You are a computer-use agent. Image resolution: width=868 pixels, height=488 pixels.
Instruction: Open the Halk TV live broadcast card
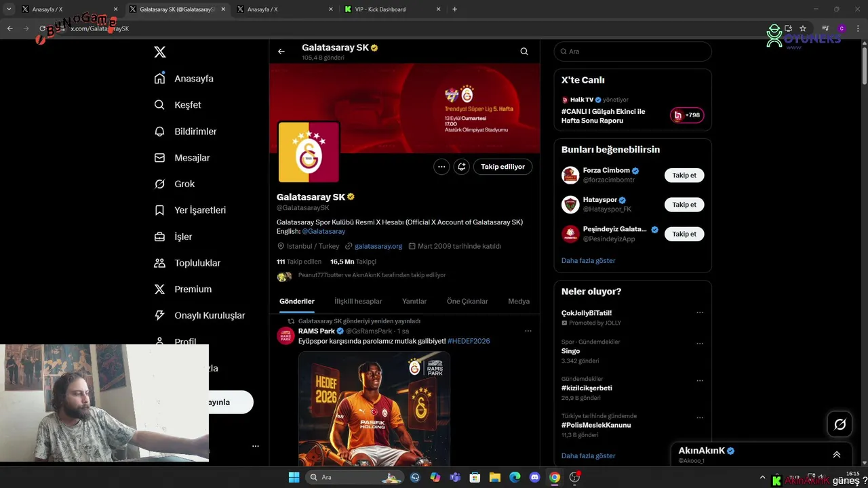click(633, 110)
